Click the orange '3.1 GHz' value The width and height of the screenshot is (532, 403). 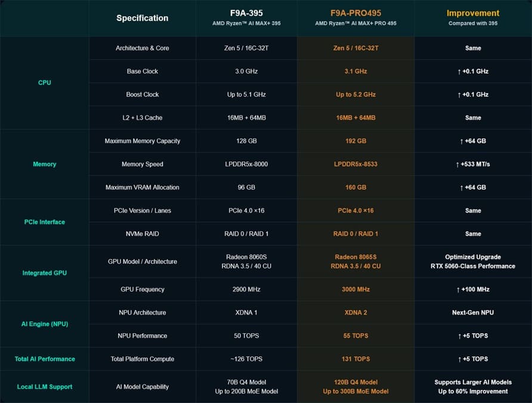pyautogui.click(x=355, y=71)
